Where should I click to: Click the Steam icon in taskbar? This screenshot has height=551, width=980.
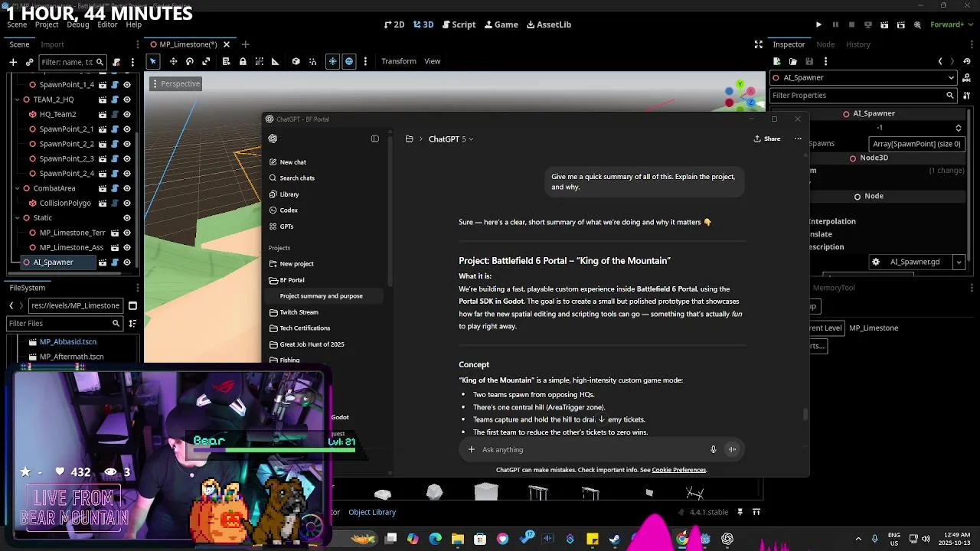click(x=614, y=540)
